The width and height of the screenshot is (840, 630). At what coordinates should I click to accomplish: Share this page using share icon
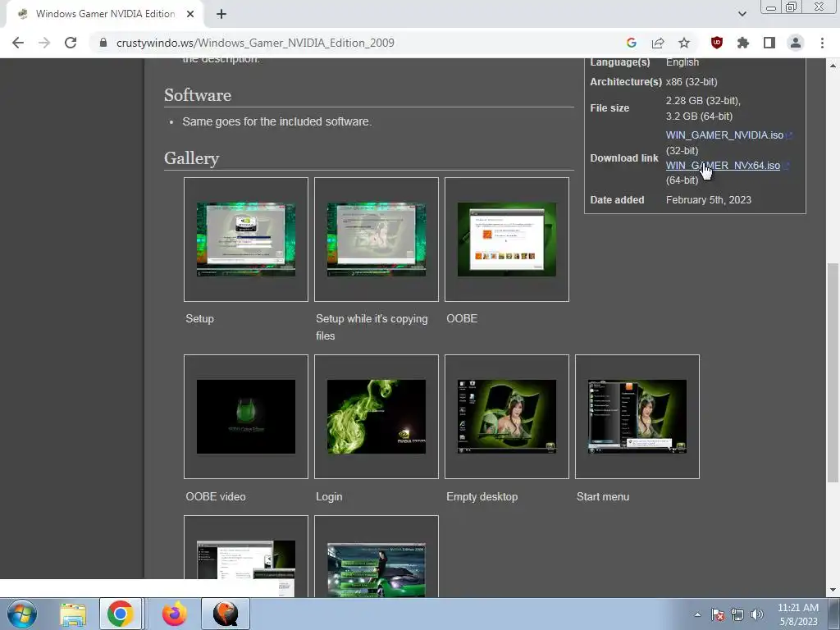coord(658,43)
